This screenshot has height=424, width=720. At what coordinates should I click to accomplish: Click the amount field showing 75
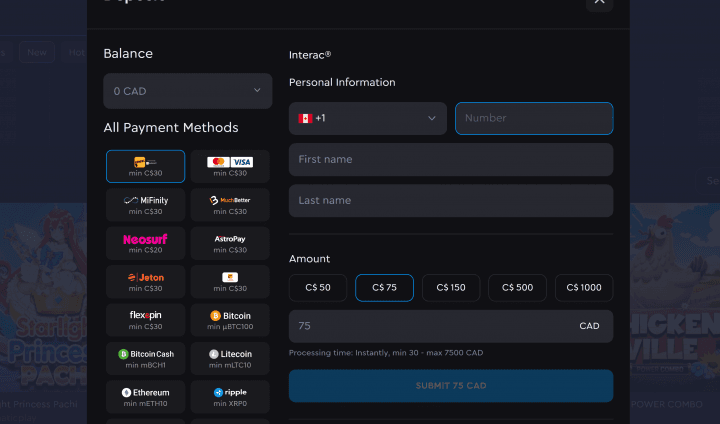(x=451, y=326)
